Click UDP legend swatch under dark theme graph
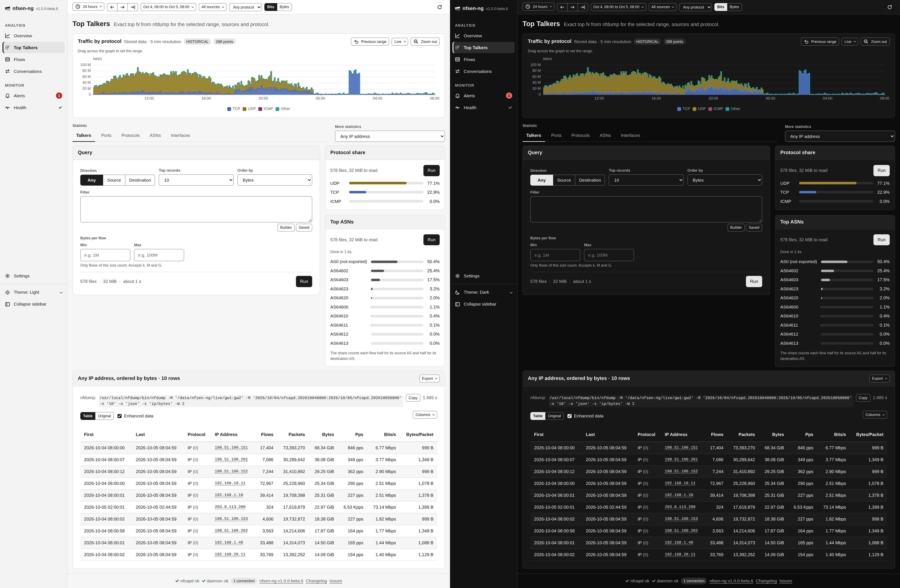 pyautogui.click(x=695, y=109)
